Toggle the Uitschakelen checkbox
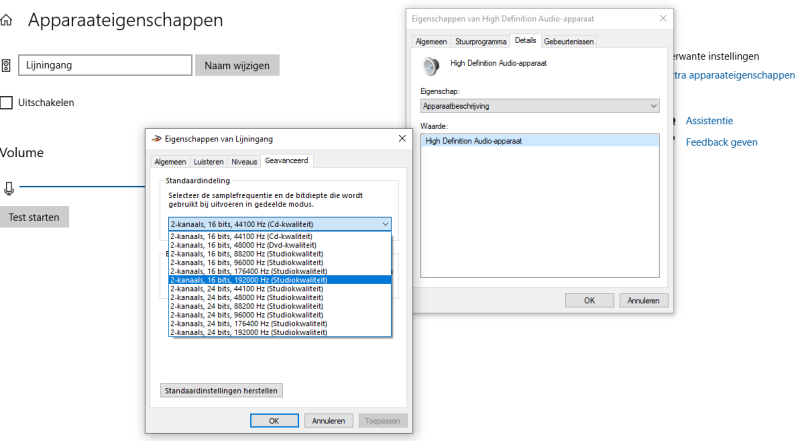This screenshot has height=441, width=800. coord(6,103)
